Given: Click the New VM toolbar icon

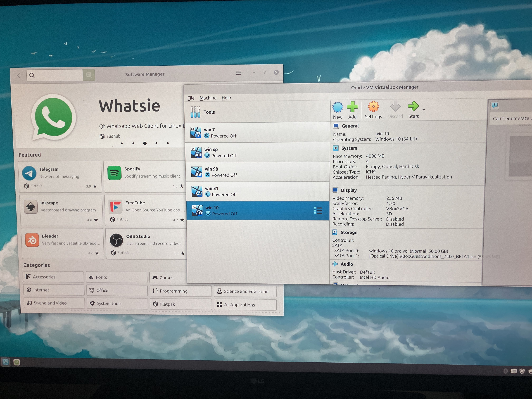Looking at the screenshot, I should coord(338,107).
